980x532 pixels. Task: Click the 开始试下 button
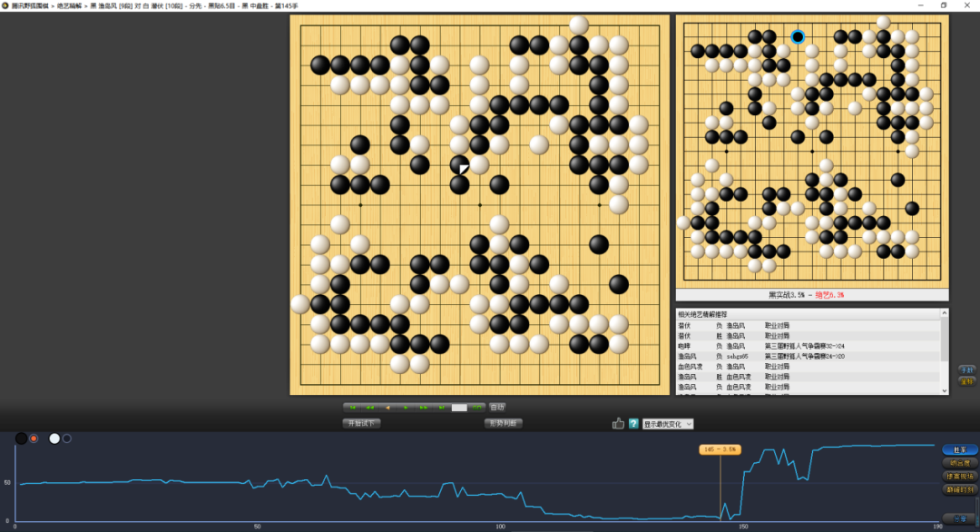(x=361, y=423)
